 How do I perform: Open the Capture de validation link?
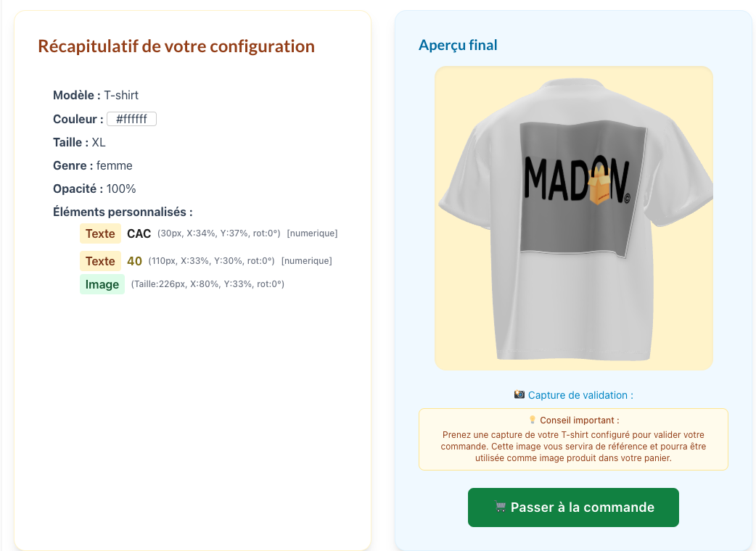tap(580, 395)
